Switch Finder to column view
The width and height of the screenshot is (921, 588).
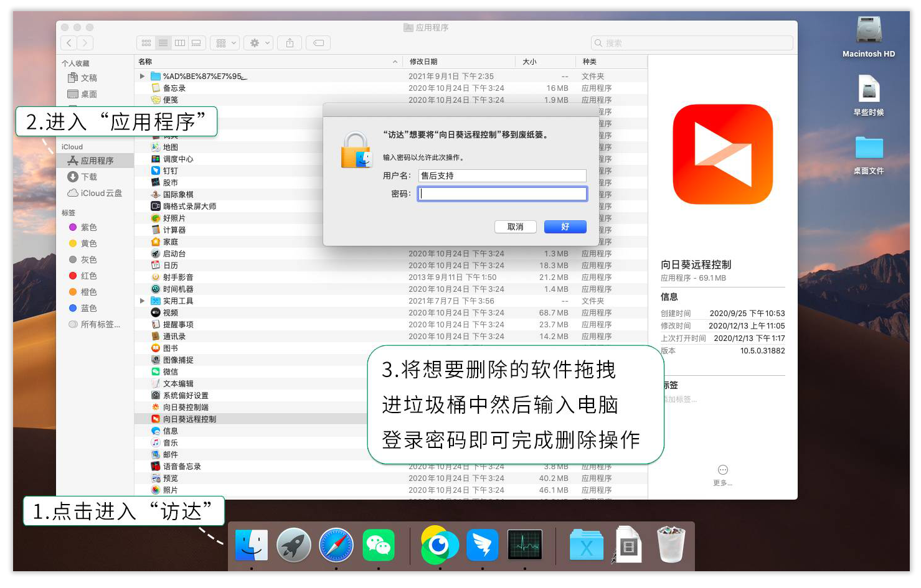coord(180,43)
